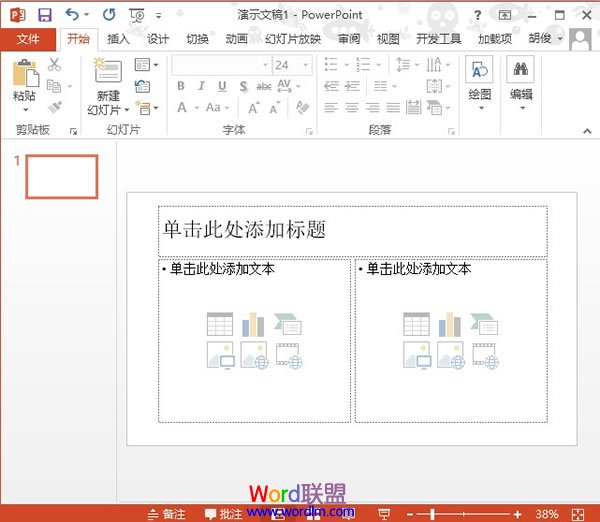Open the font size 24 dropdown
Viewport: 600px width, 522px height.
(306, 65)
